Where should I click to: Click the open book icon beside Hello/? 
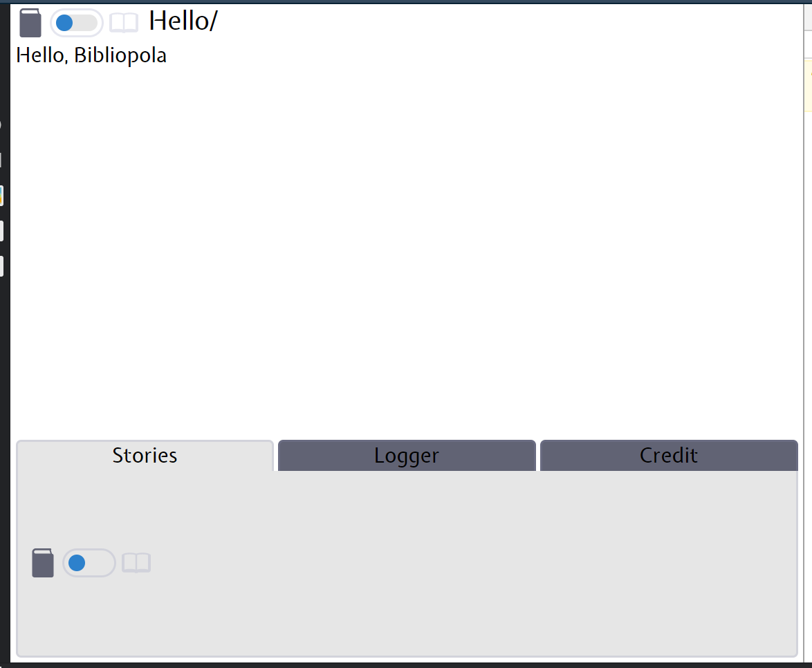[x=124, y=23]
